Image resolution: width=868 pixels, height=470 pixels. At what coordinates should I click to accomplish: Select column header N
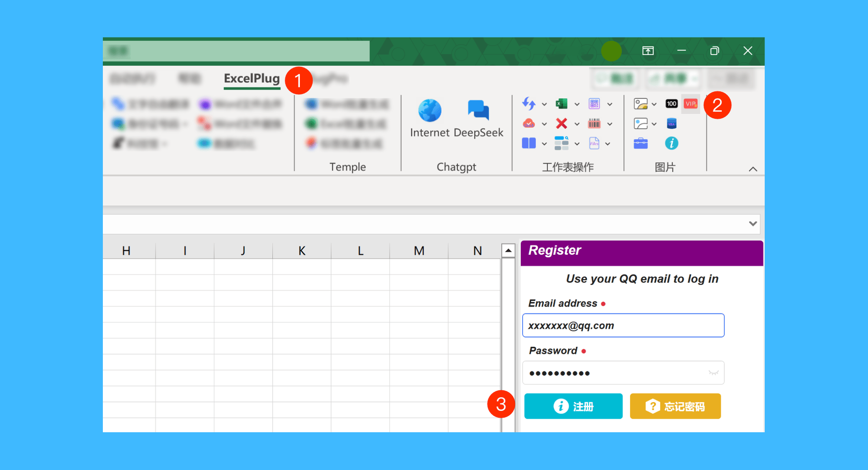(477, 250)
